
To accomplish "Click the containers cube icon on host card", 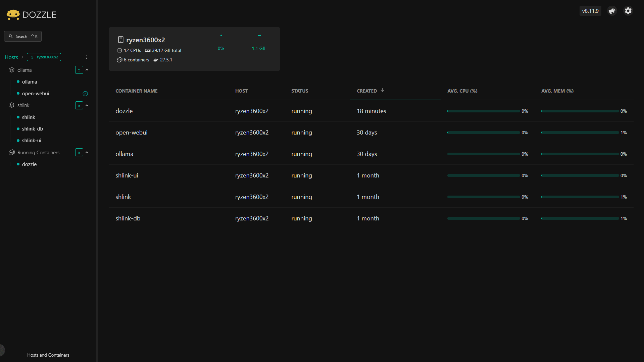I will pos(119,60).
